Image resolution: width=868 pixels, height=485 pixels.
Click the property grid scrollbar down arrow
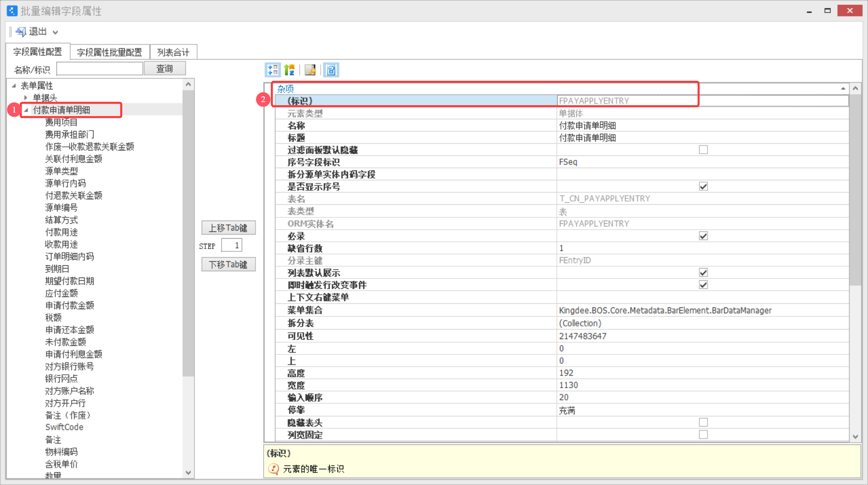855,437
